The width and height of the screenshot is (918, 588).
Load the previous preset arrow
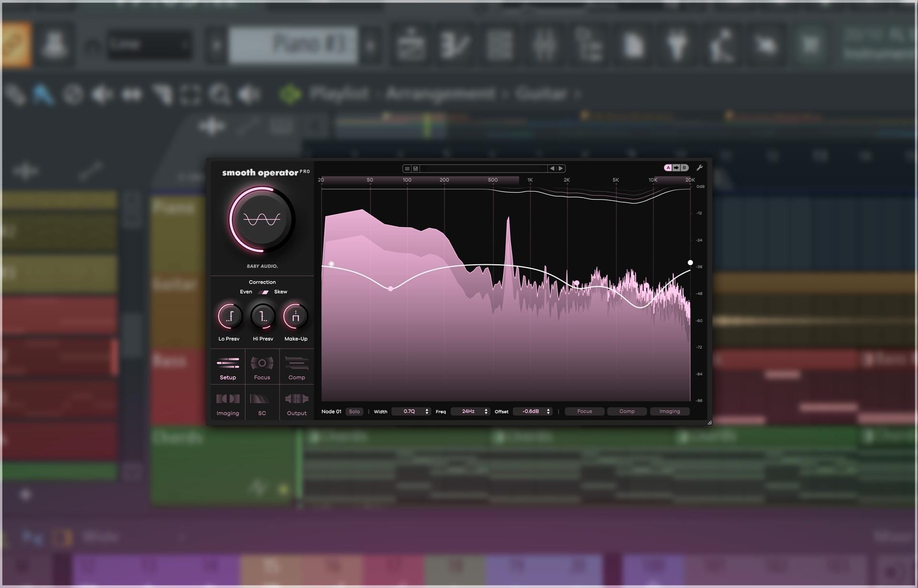[552, 168]
